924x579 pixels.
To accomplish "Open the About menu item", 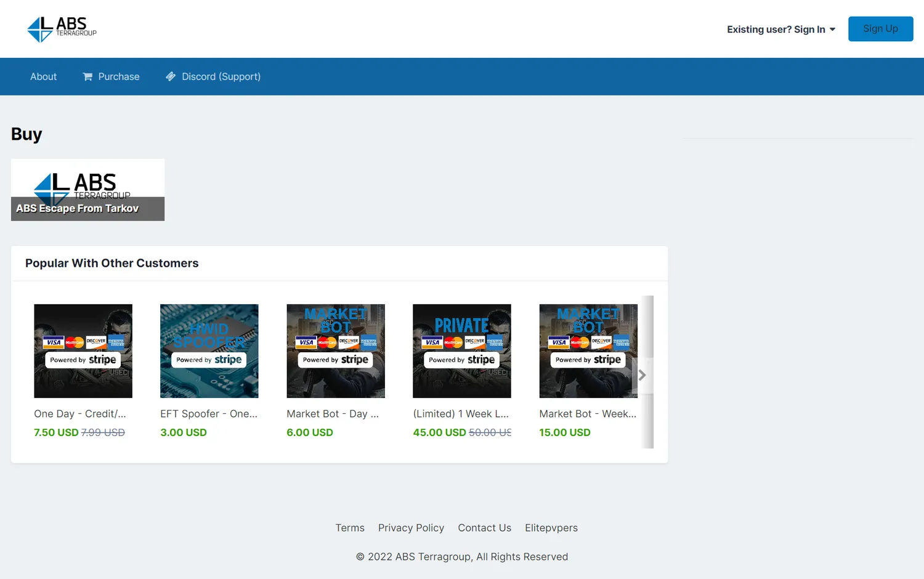I will coord(43,76).
